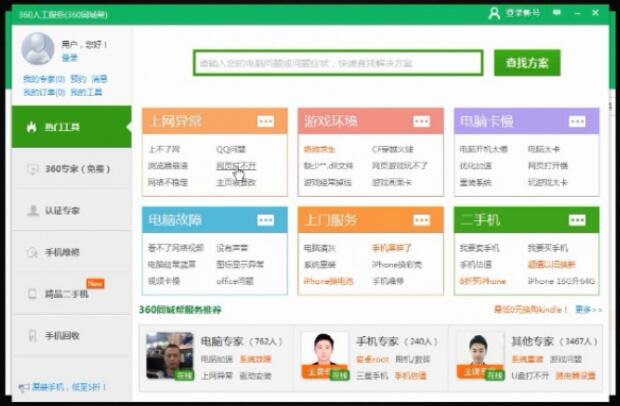
Task: Click the bottom-left phone discount promo link
Action: [x=62, y=387]
